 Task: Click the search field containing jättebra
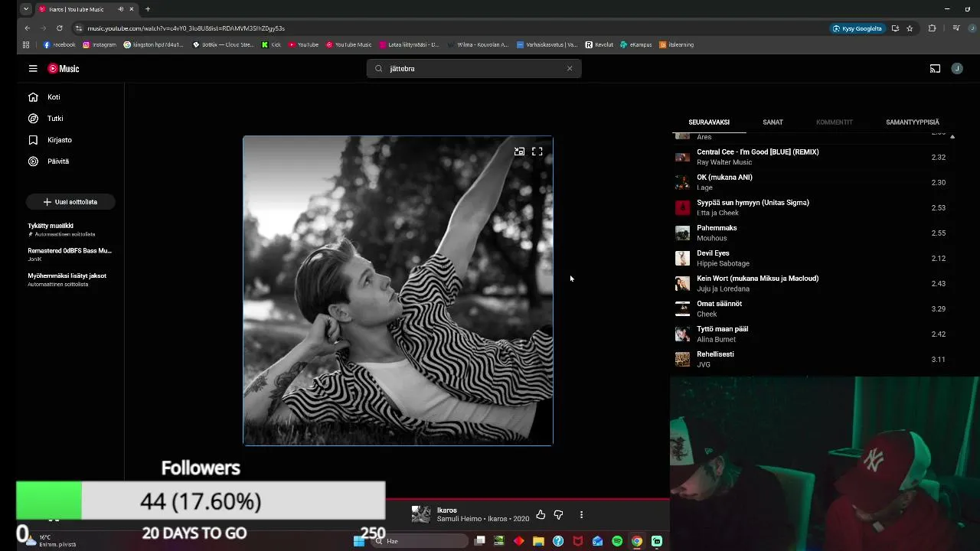(x=475, y=68)
